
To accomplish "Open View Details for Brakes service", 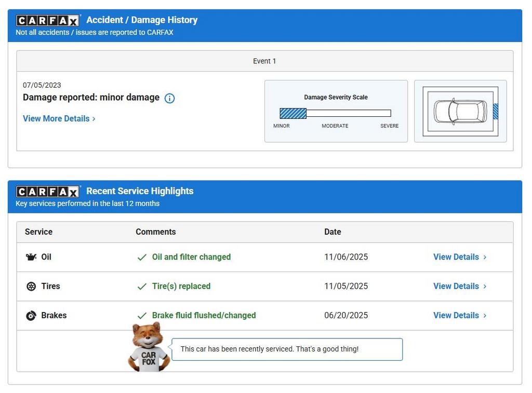I will pos(459,315).
